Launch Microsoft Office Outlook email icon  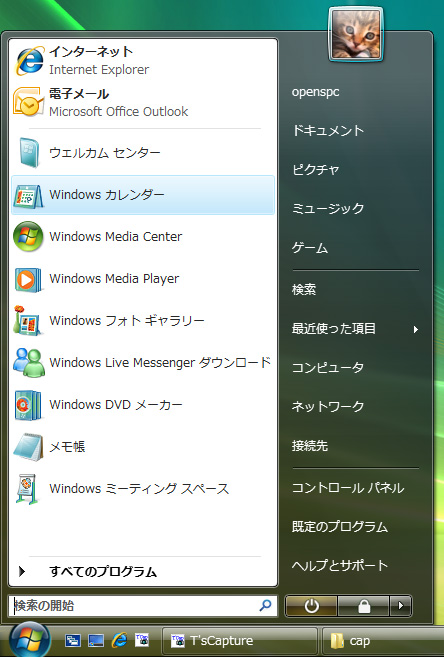click(28, 102)
